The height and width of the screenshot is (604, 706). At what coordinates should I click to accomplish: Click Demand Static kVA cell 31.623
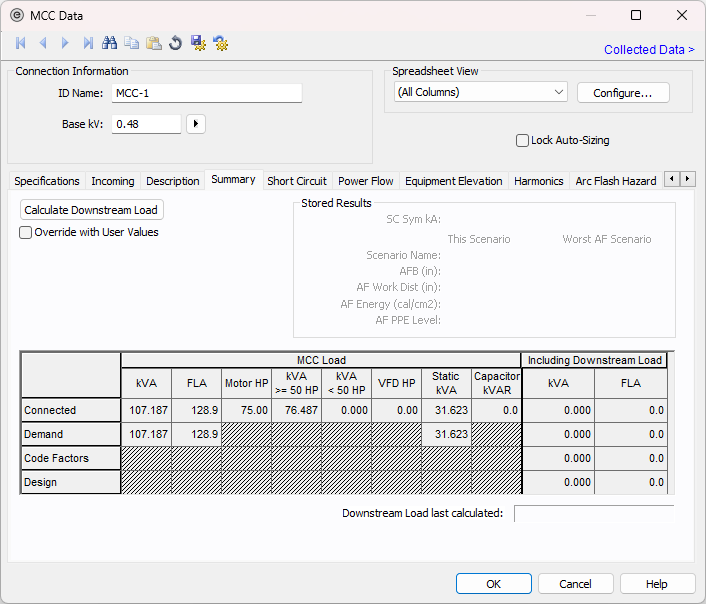[446, 434]
